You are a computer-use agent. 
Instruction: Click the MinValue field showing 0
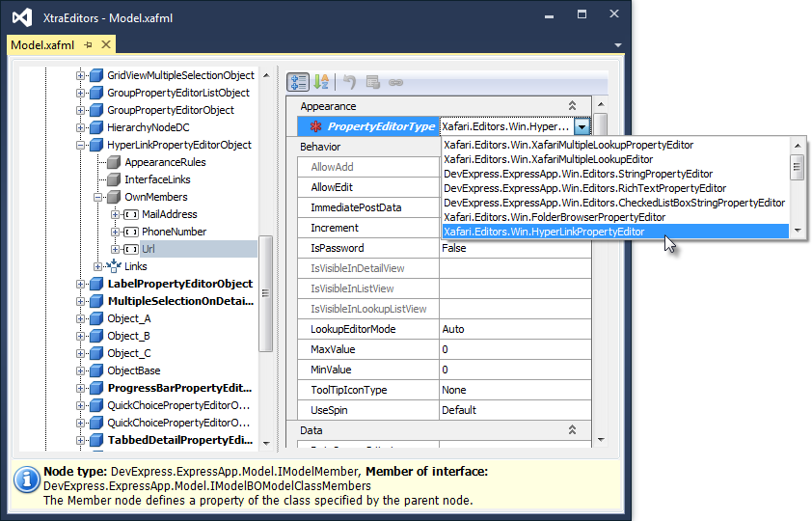pyautogui.click(x=515, y=370)
